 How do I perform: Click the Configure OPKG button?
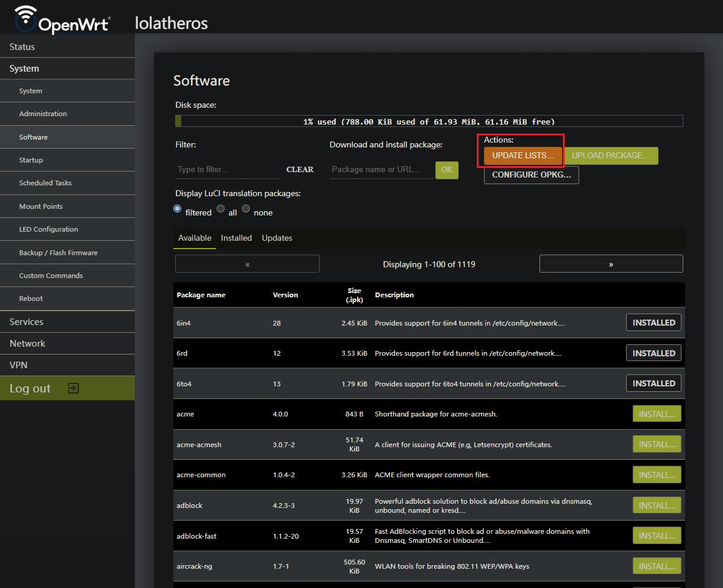[x=532, y=175]
